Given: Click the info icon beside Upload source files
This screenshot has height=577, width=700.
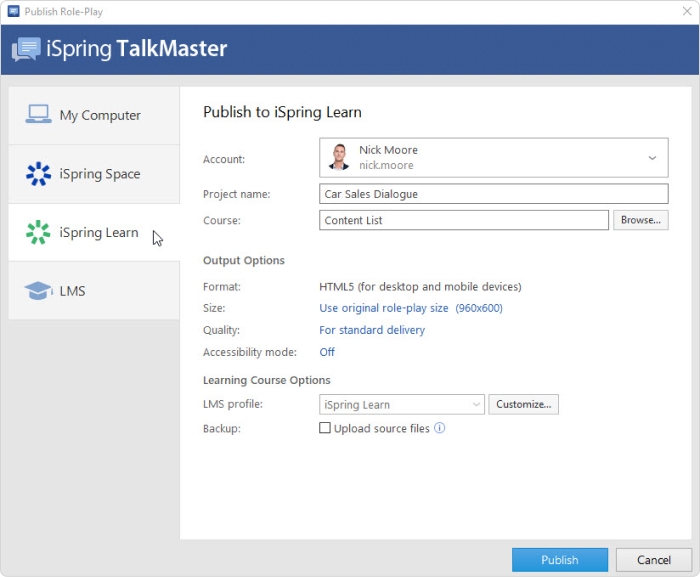Looking at the screenshot, I should [439, 428].
